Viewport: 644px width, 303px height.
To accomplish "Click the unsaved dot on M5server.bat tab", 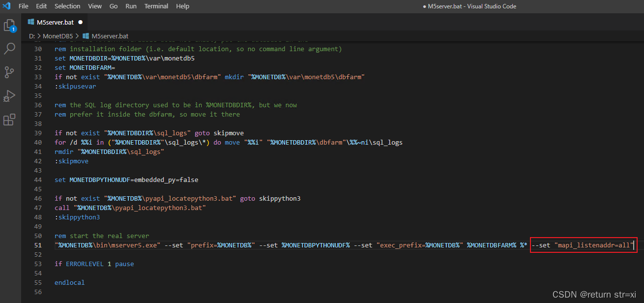I will [80, 22].
